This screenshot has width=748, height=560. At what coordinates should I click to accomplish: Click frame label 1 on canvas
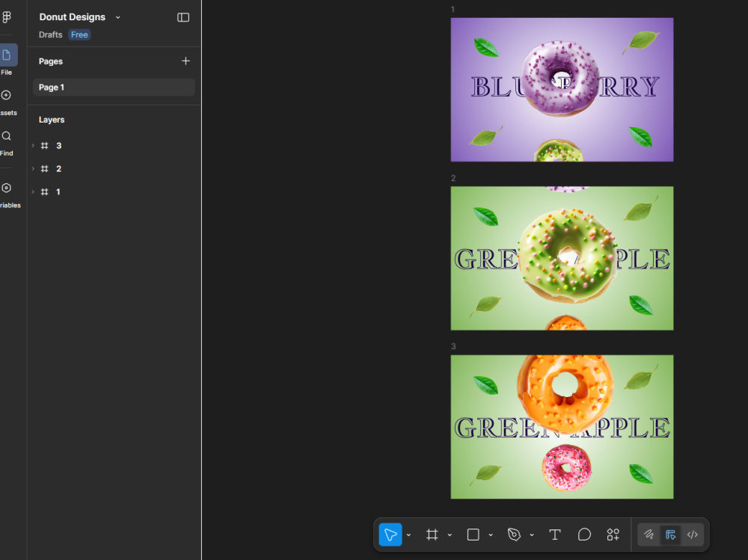click(x=453, y=10)
